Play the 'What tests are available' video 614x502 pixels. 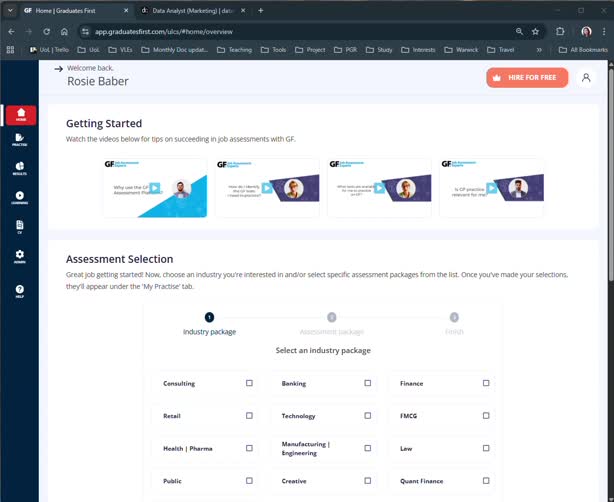(379, 188)
